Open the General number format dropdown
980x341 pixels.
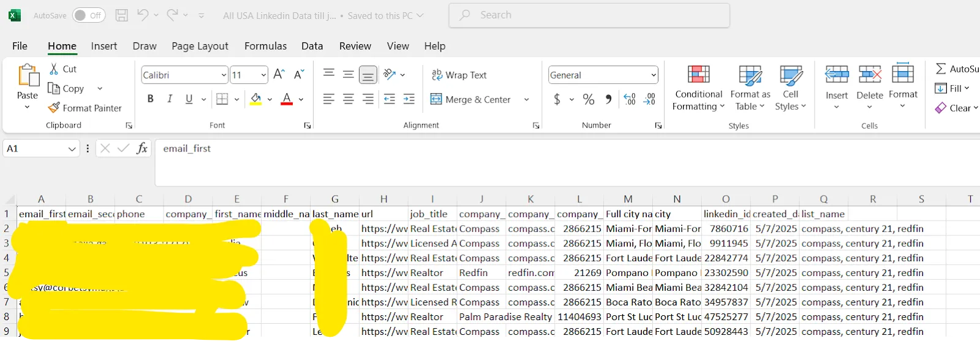point(654,75)
